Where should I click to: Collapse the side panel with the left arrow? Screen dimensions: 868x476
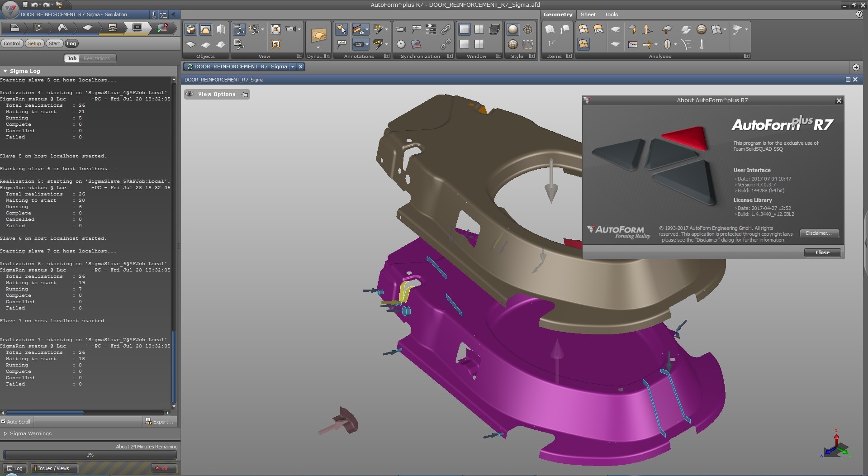tap(173, 14)
